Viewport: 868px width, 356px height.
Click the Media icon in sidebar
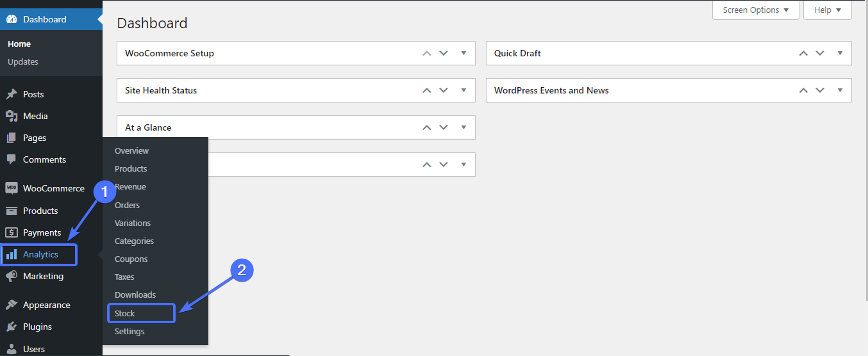point(12,116)
